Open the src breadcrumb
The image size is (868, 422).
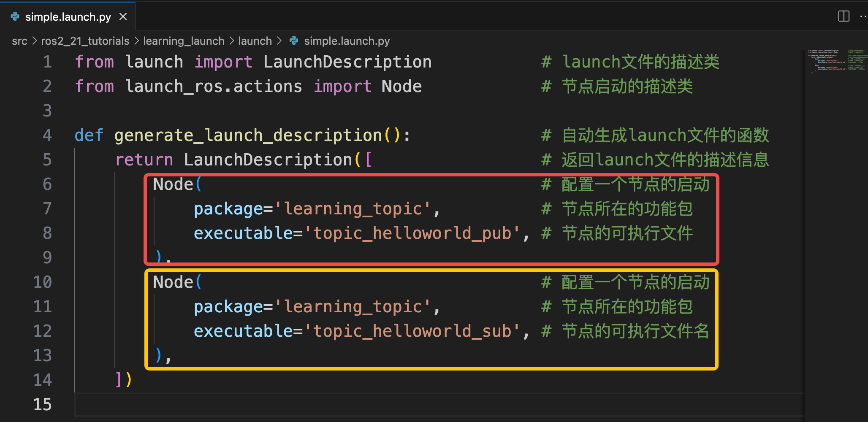pyautogui.click(x=19, y=41)
